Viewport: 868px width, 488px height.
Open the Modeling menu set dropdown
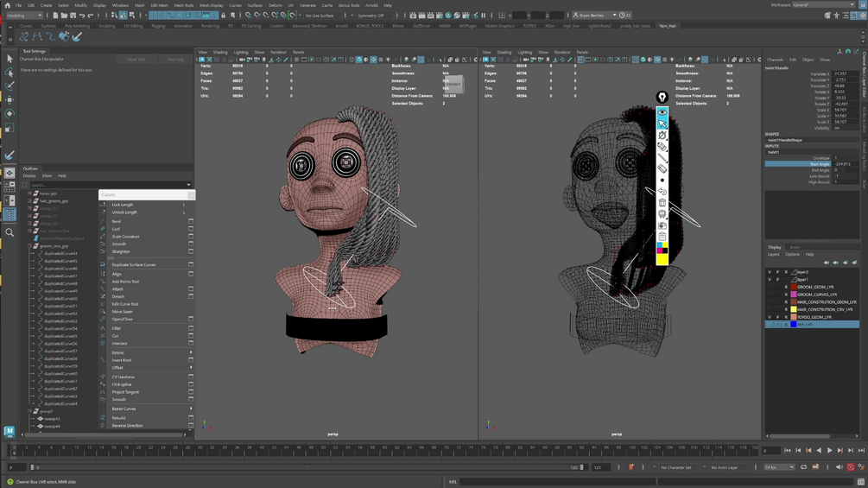[x=24, y=16]
